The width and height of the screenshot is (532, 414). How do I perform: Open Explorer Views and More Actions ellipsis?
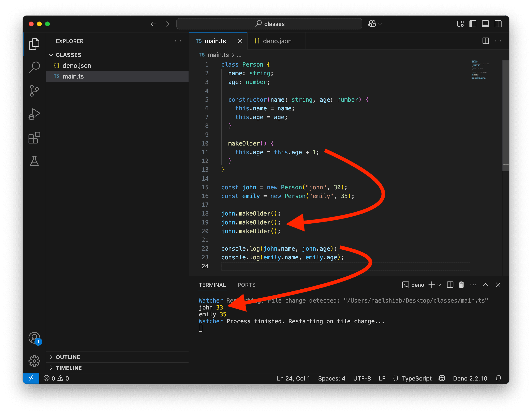click(178, 41)
